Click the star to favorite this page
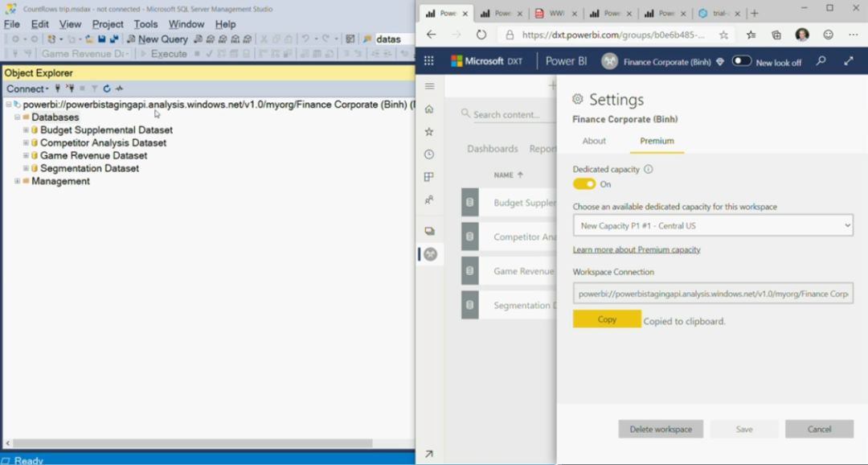This screenshot has width=868, height=465. point(723,35)
